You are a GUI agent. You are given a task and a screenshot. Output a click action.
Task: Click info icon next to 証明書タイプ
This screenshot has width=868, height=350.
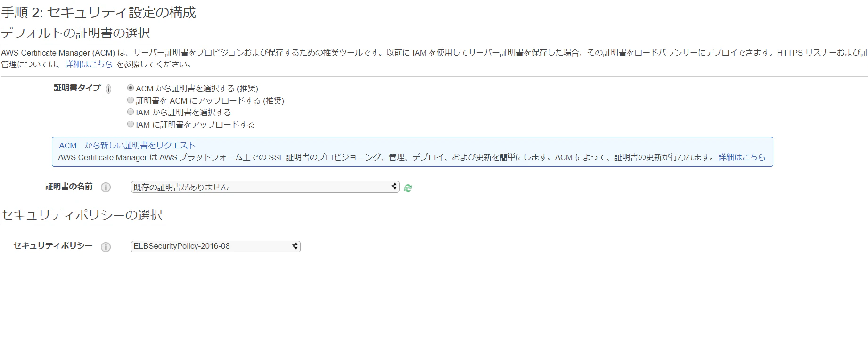coord(108,89)
